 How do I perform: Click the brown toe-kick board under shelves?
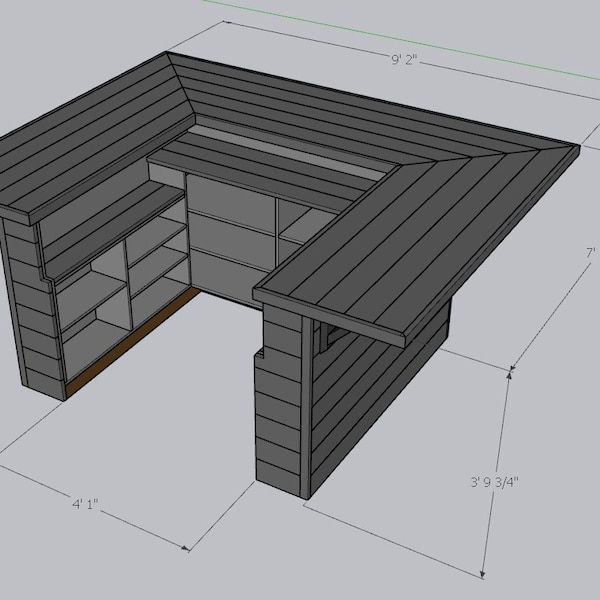[132, 342]
